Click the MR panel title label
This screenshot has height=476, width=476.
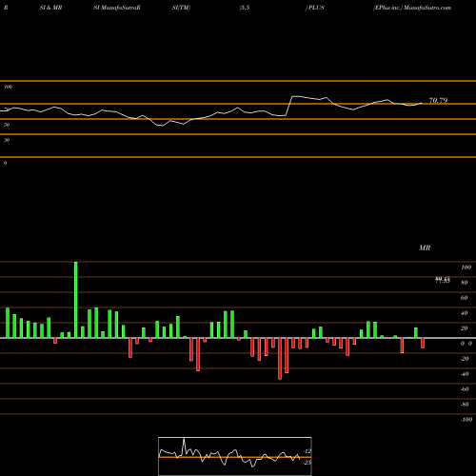pos(425,248)
